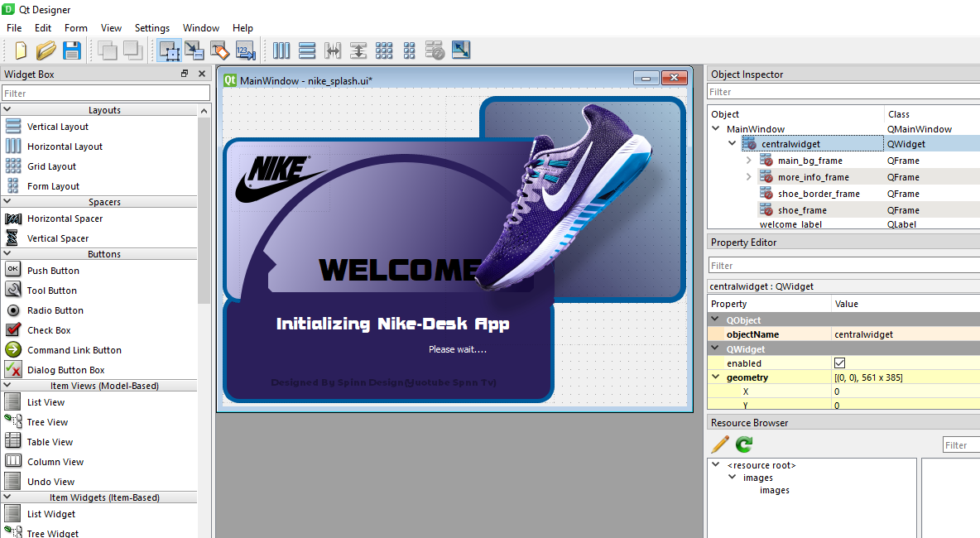The height and width of the screenshot is (538, 980).
Task: Select the WELCOME label on the form
Action: click(x=400, y=270)
